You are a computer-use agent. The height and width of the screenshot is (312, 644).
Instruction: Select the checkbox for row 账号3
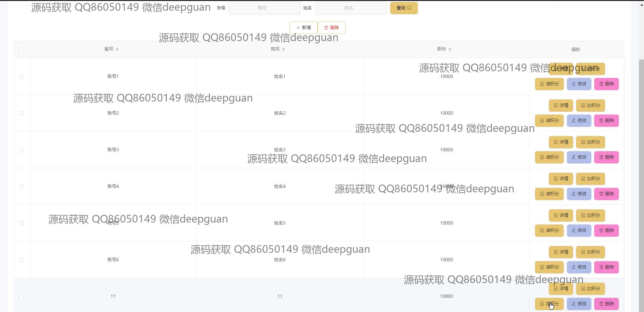coord(22,150)
